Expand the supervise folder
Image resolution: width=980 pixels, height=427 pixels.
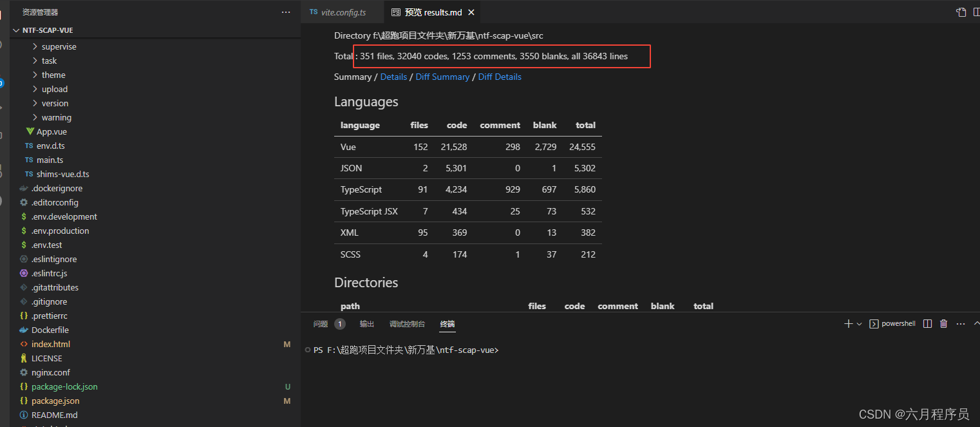59,46
